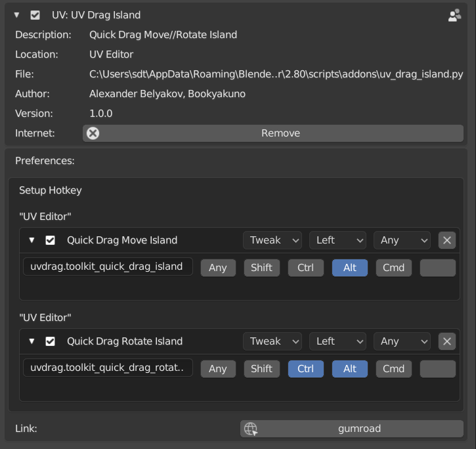The height and width of the screenshot is (449, 476).
Task: Open Tweak dropdown for Move Island
Action: coord(272,240)
